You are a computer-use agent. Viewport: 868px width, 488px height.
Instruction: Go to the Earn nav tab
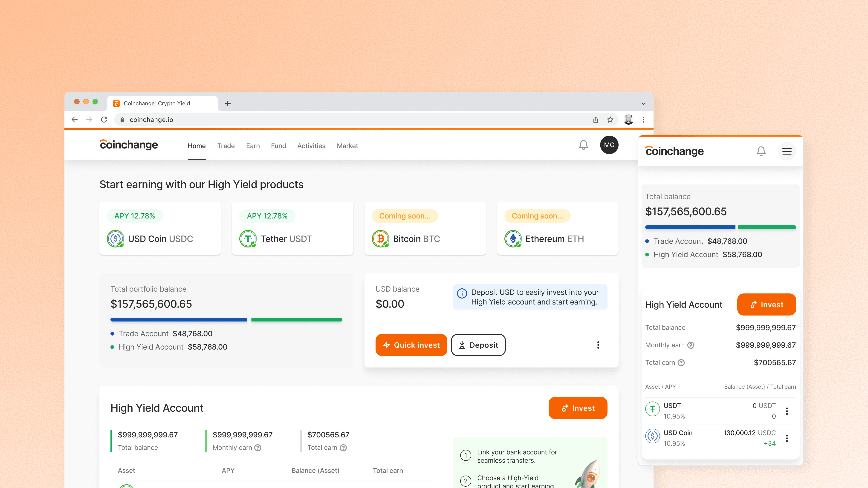(253, 146)
